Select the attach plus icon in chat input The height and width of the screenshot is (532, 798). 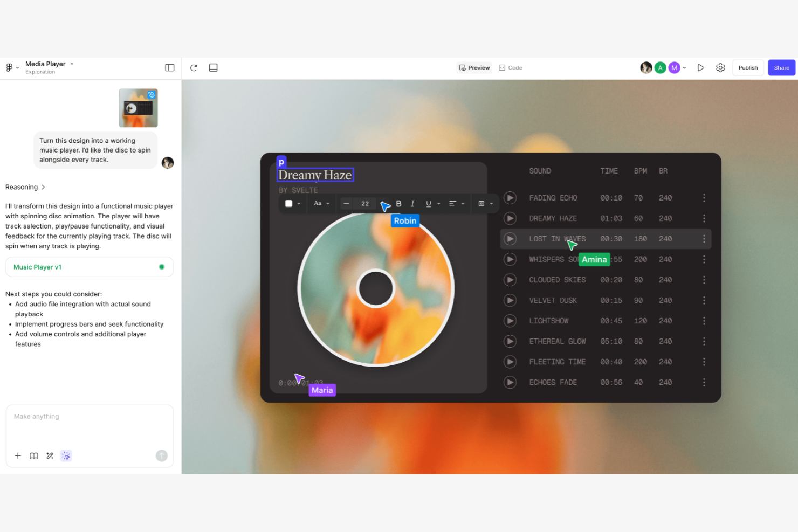point(18,455)
